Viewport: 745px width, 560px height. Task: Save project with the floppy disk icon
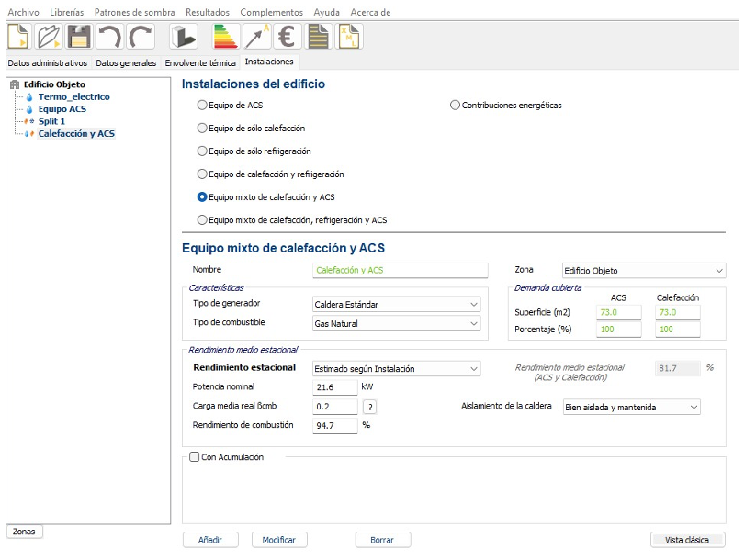tap(79, 37)
